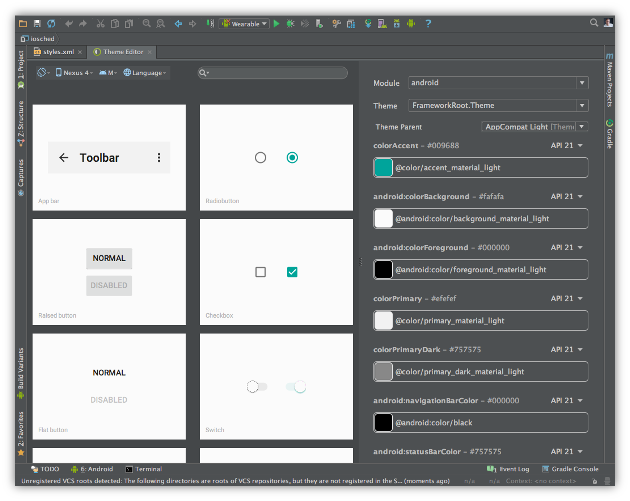
Task: Click the green Run button in toolbar
Action: tap(277, 23)
